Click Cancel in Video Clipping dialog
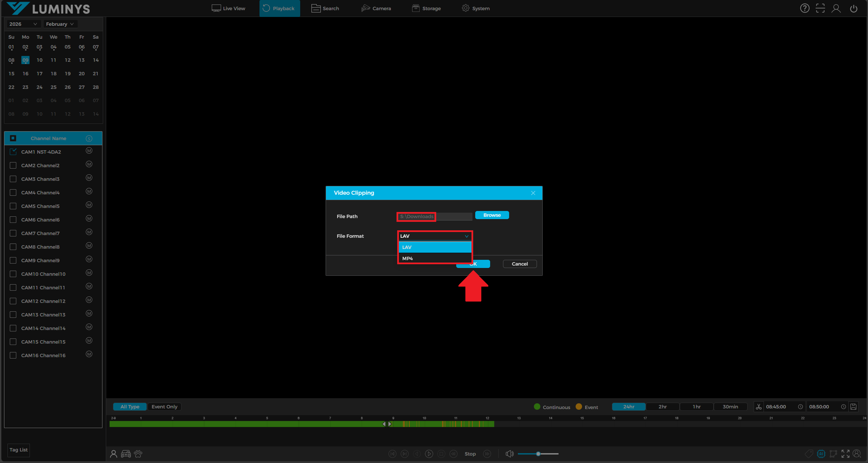 click(519, 264)
